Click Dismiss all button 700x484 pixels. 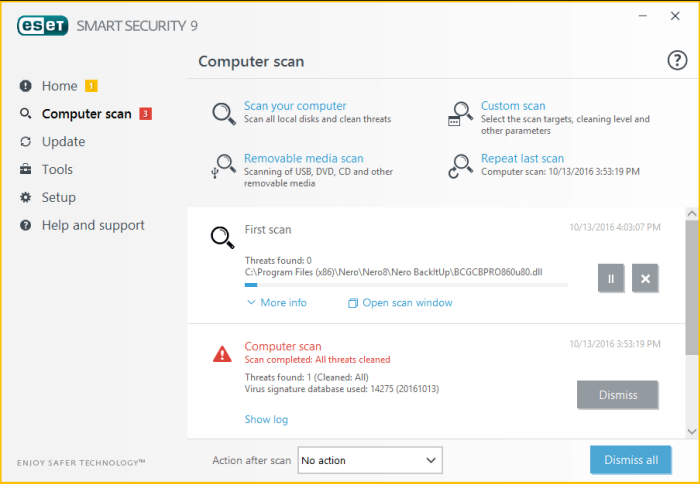[630, 459]
